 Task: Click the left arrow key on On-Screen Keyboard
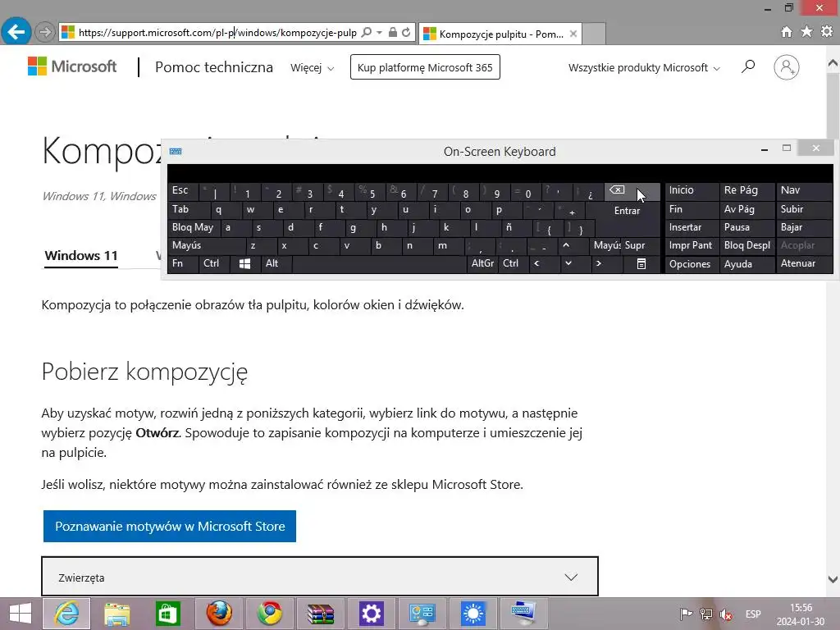click(536, 263)
